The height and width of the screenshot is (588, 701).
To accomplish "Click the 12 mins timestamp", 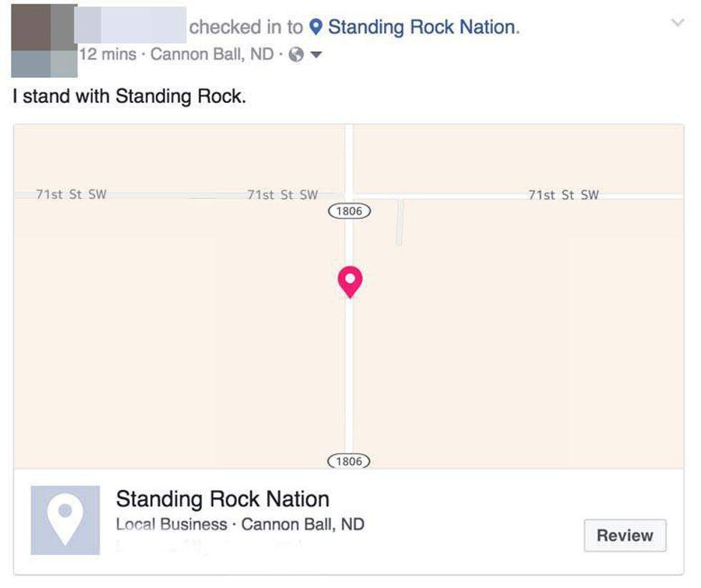I will click(107, 55).
